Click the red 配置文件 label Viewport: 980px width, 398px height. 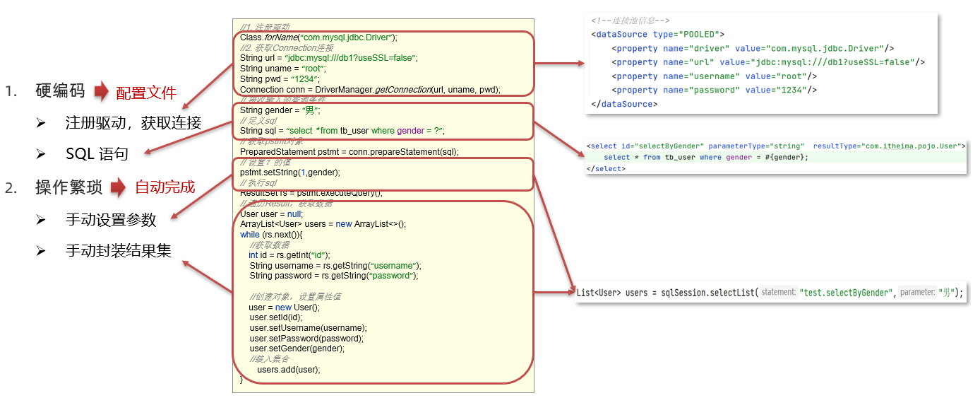click(146, 93)
